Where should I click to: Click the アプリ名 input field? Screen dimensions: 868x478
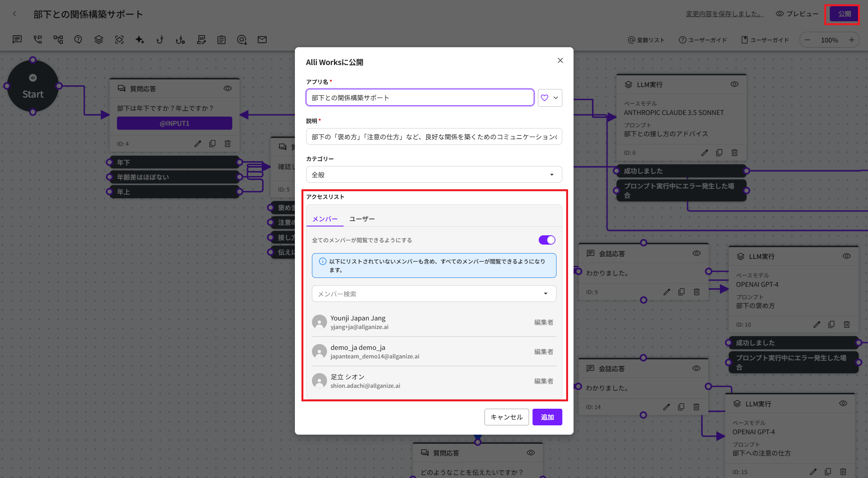click(420, 98)
